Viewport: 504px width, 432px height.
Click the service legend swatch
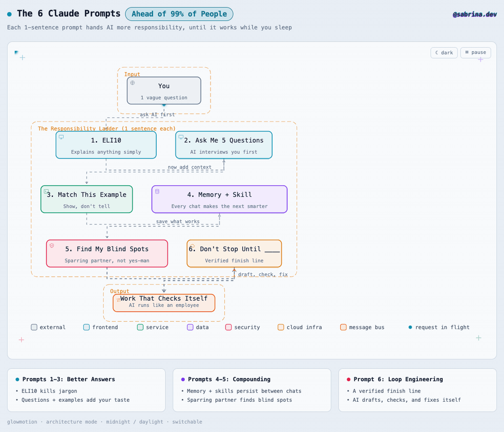(140, 327)
